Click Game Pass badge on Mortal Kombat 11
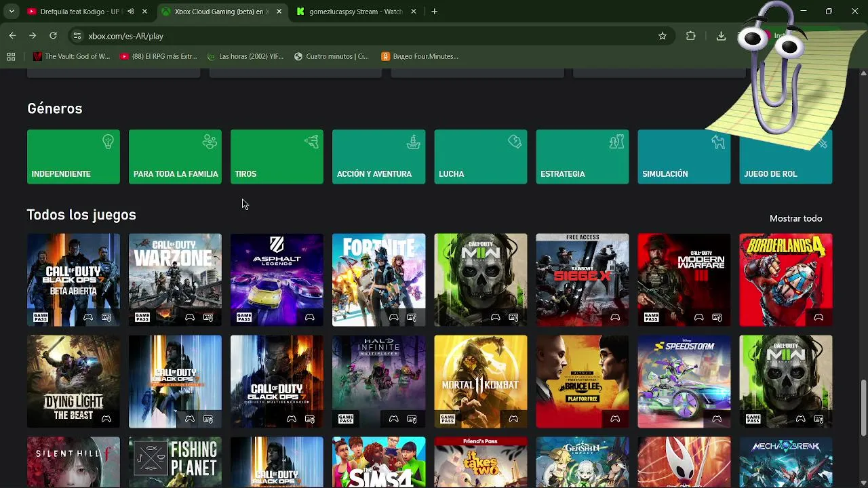The image size is (868, 488). (447, 419)
